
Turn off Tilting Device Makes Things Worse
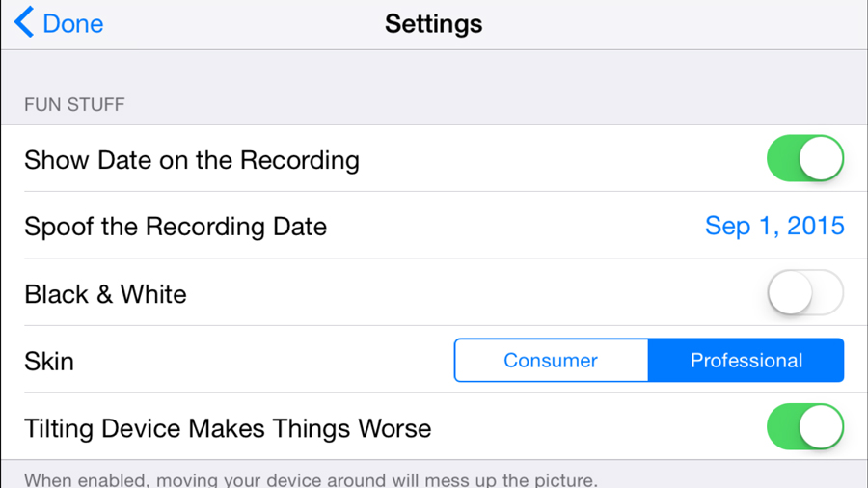point(804,427)
